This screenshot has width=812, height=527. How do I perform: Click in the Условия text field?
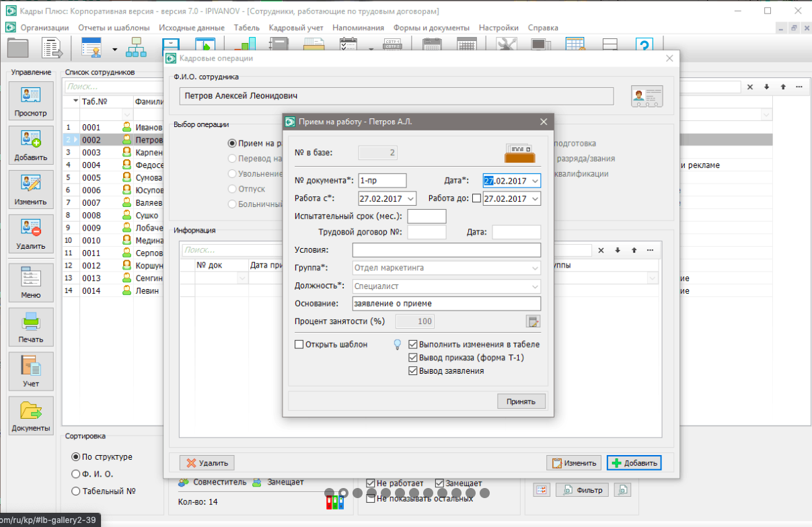point(446,250)
